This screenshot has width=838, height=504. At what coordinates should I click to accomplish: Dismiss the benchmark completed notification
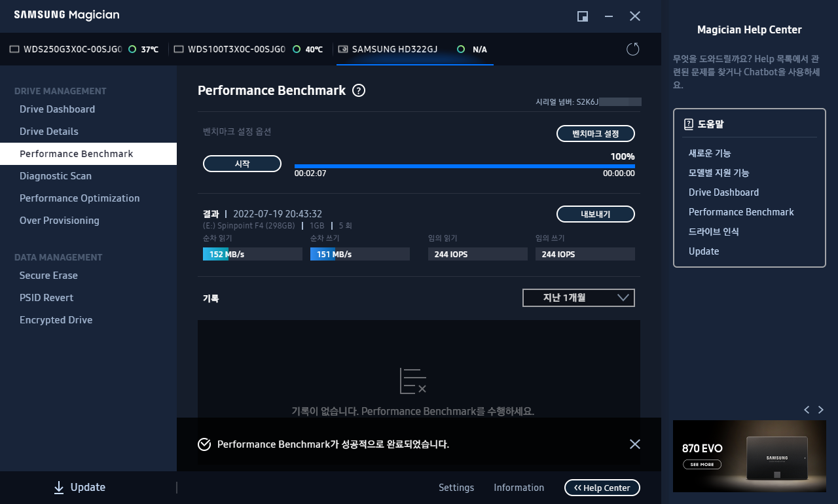[634, 444]
